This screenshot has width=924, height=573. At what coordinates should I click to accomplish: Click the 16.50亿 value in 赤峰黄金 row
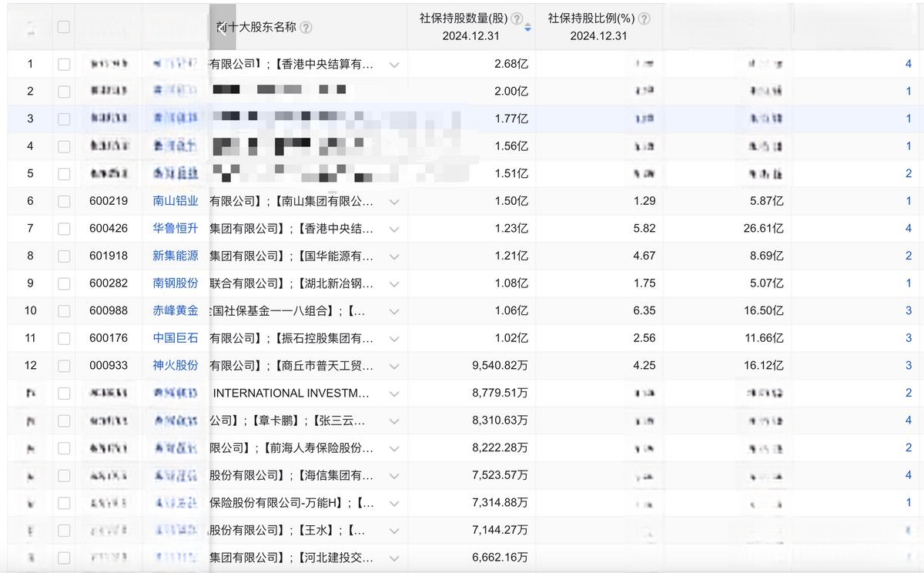pos(764,311)
